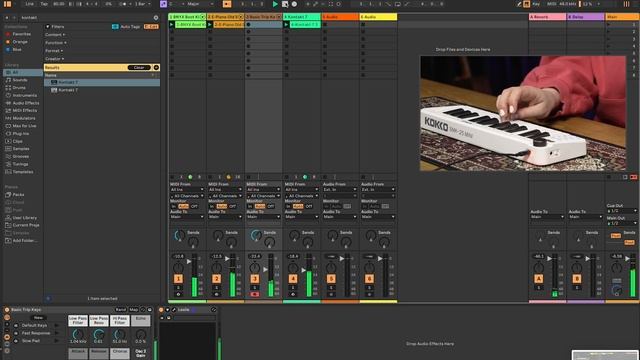Toggle track 3 activator button
The image size is (640, 360).
255,279
